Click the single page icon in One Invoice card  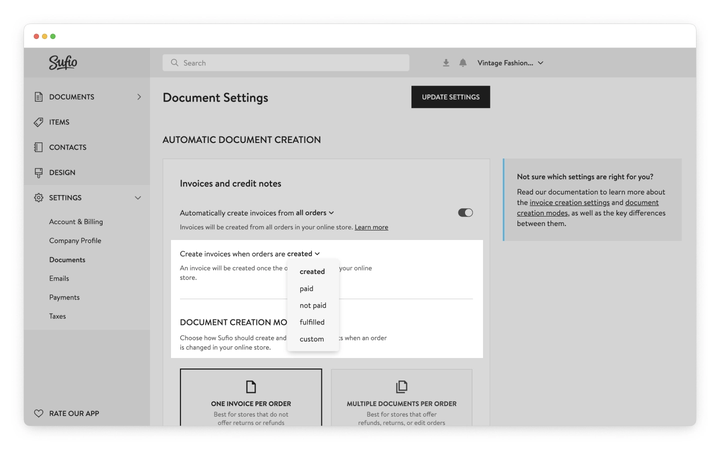pyautogui.click(x=251, y=387)
